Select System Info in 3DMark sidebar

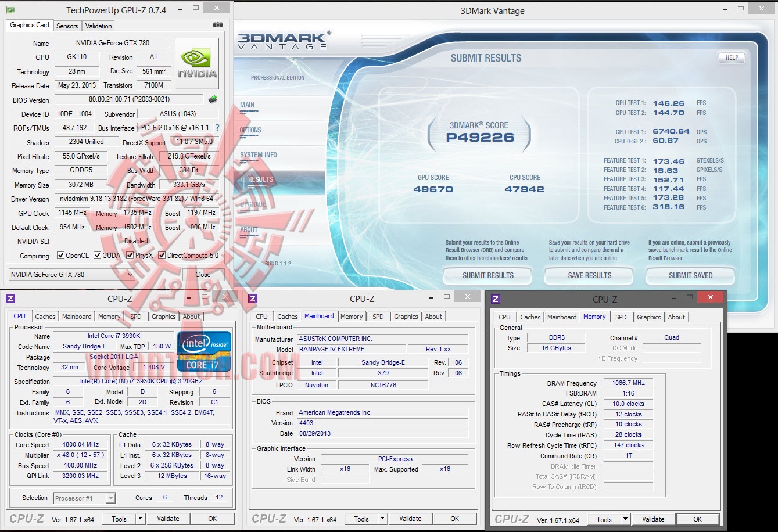point(259,155)
